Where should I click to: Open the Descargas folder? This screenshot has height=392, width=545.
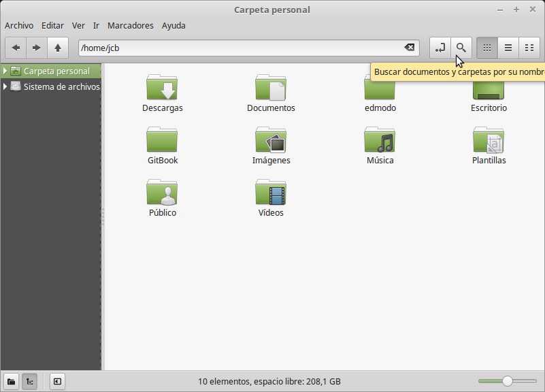click(x=162, y=88)
